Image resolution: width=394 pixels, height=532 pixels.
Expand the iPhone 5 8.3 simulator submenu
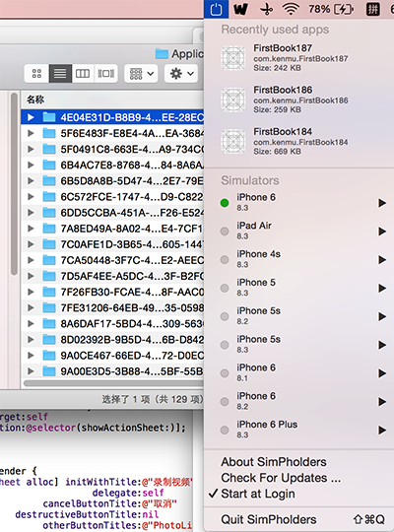click(382, 288)
